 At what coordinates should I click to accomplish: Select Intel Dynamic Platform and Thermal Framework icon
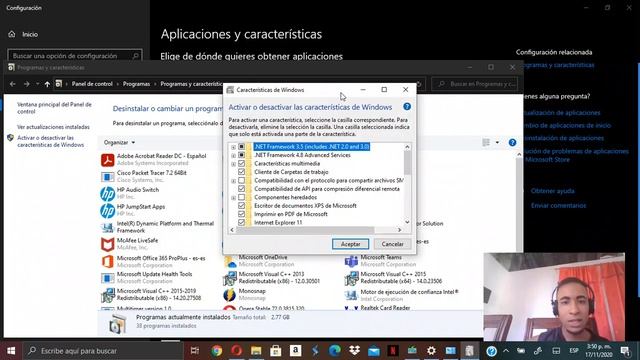tap(107, 227)
